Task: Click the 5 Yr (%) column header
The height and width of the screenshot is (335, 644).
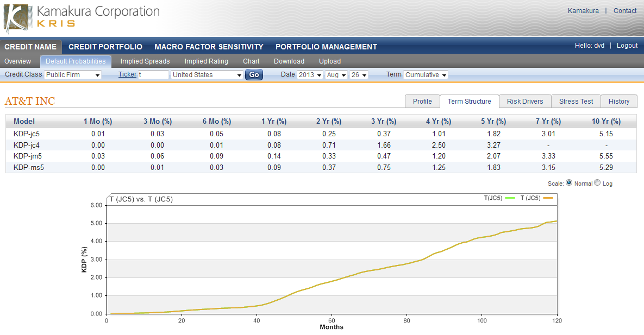Action: [493, 122]
